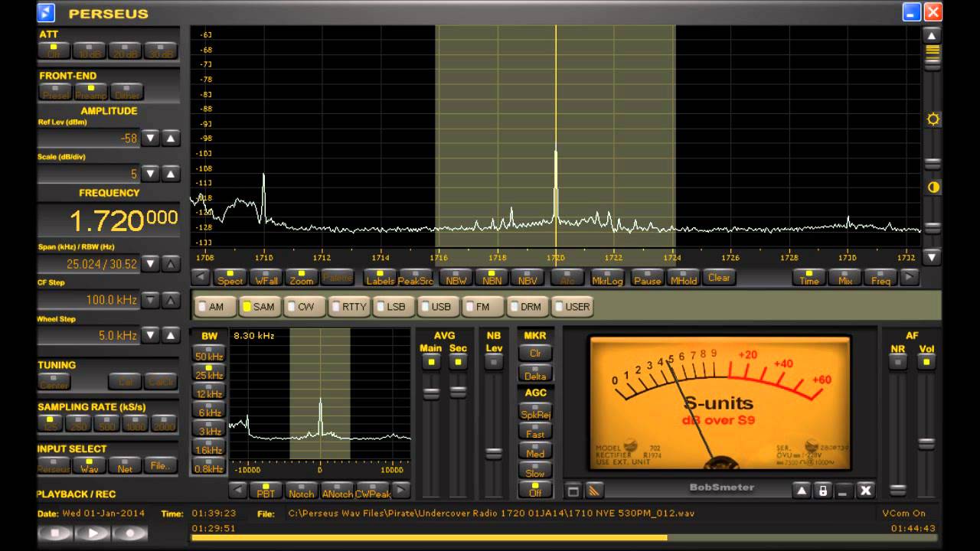
Task: Decrease Span with down arrow
Action: [152, 263]
